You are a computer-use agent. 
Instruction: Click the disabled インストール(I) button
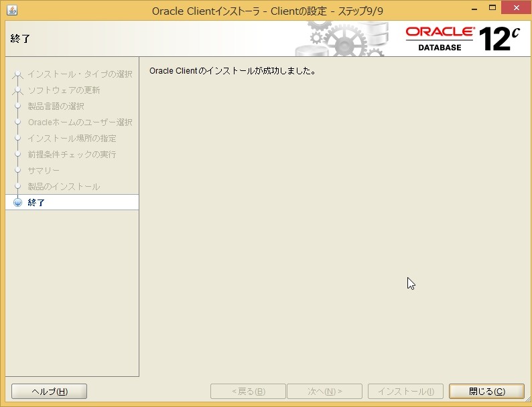(x=406, y=392)
